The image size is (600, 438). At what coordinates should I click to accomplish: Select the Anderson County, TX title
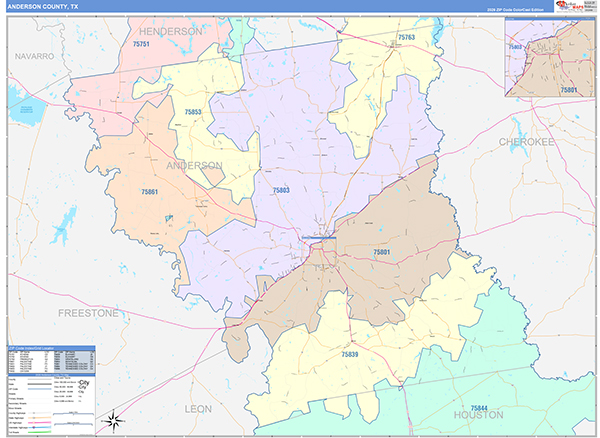click(x=41, y=6)
